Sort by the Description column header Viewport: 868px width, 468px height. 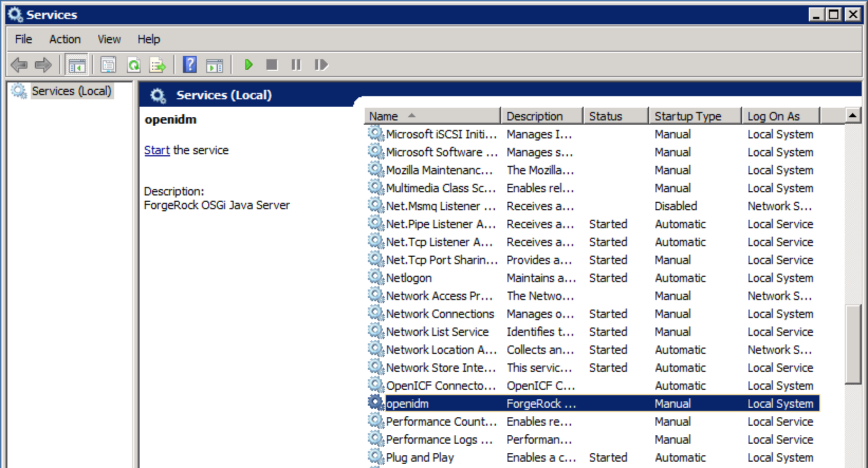542,116
